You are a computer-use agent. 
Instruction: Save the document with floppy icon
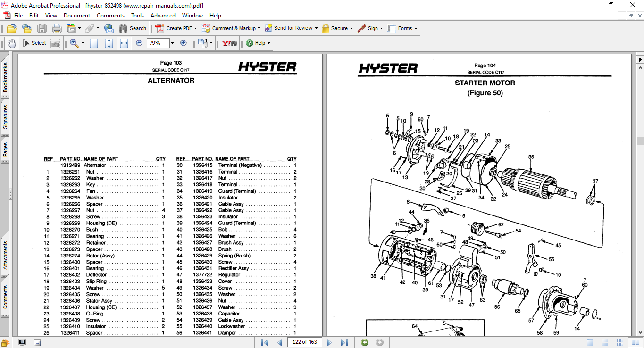coord(42,28)
